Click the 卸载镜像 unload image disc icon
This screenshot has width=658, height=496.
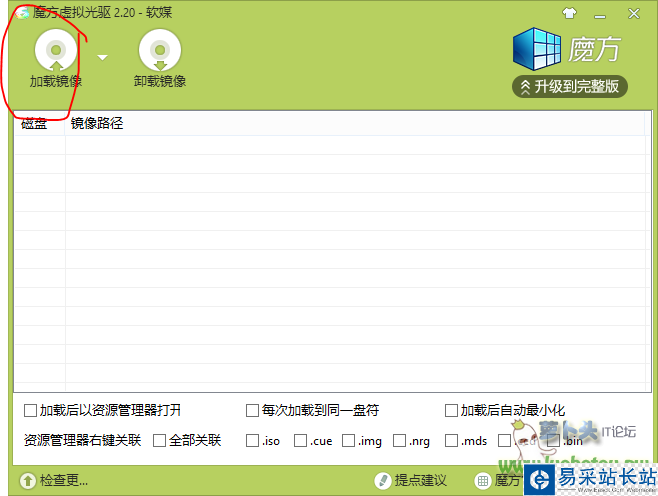pos(160,50)
